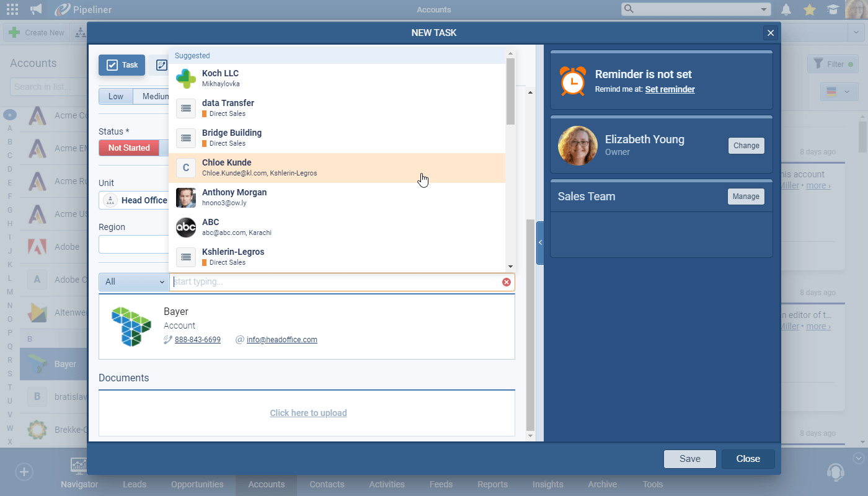Open the graduation cap learning icon
The image size is (868, 496).
point(833,9)
